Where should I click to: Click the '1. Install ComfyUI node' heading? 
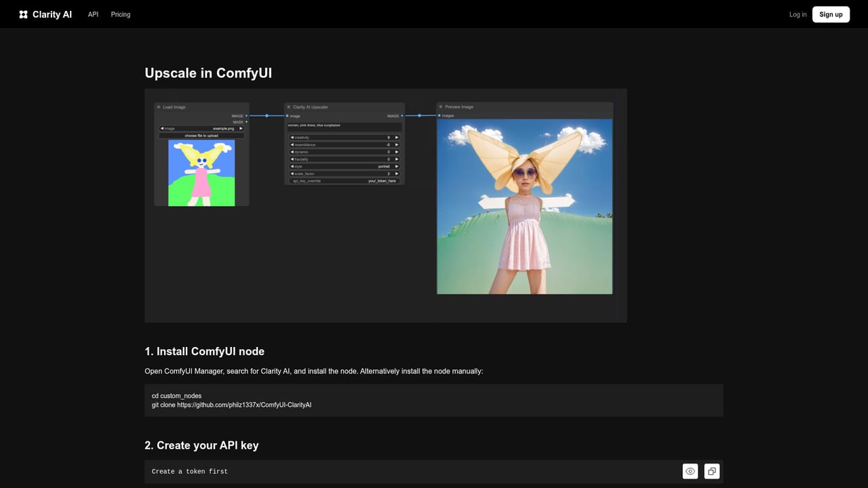[204, 352]
